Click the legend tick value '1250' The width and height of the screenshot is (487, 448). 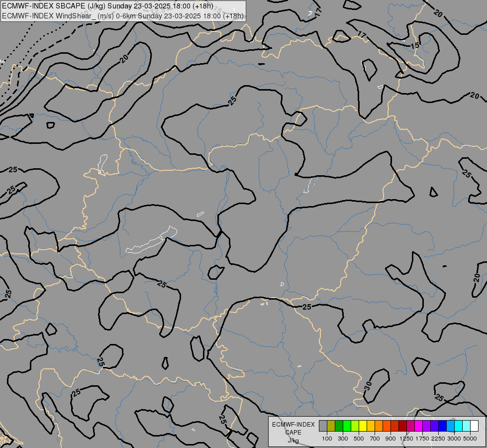coord(406,439)
